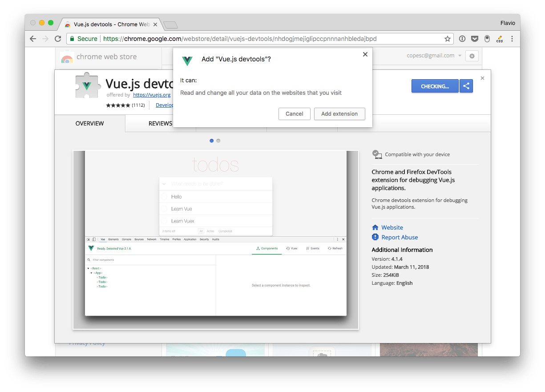This screenshot has width=545, height=392.
Task: Reload the current page
Action: pos(58,39)
